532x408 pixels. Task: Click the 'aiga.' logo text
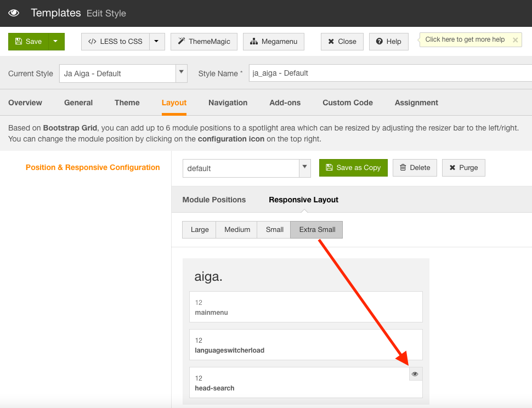(x=208, y=277)
